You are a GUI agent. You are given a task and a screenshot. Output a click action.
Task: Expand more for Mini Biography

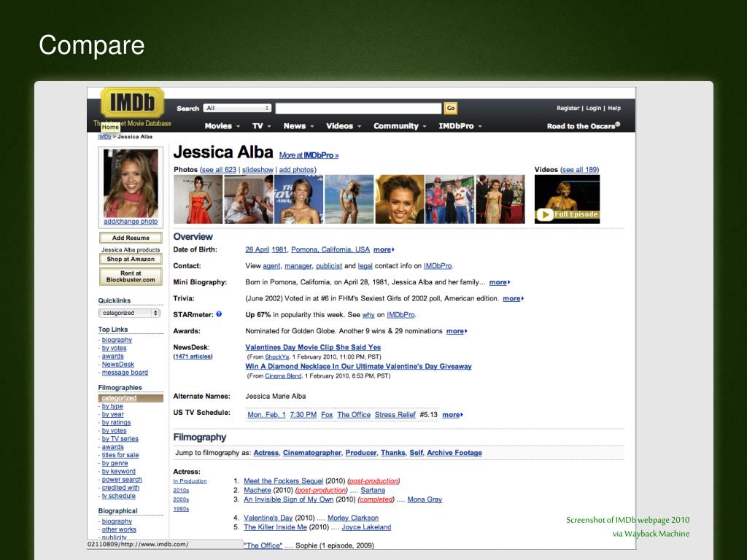[499, 282]
